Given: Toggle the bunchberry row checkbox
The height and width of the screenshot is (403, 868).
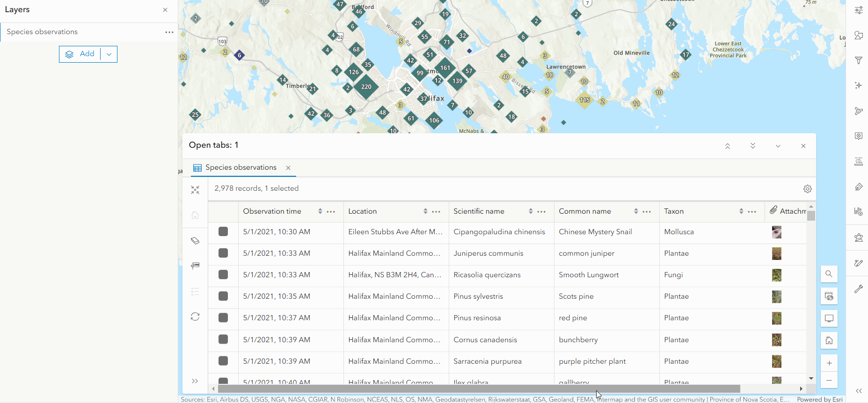Looking at the screenshot, I should 223,339.
